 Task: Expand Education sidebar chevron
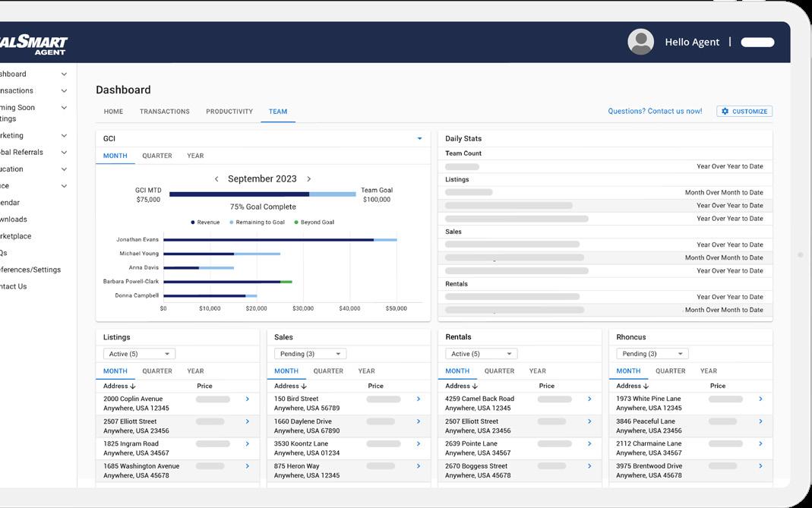point(65,169)
